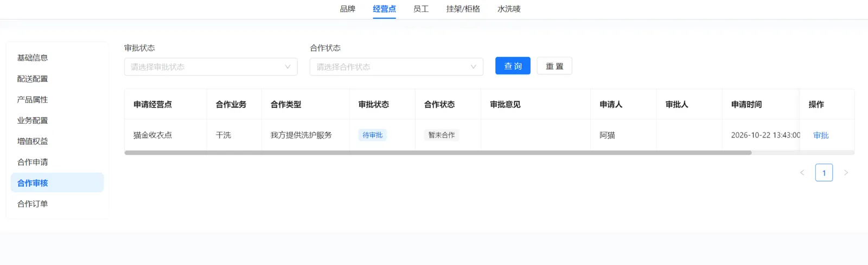Click the applicant name 阿猫
This screenshot has width=868, height=265.
tap(607, 135)
